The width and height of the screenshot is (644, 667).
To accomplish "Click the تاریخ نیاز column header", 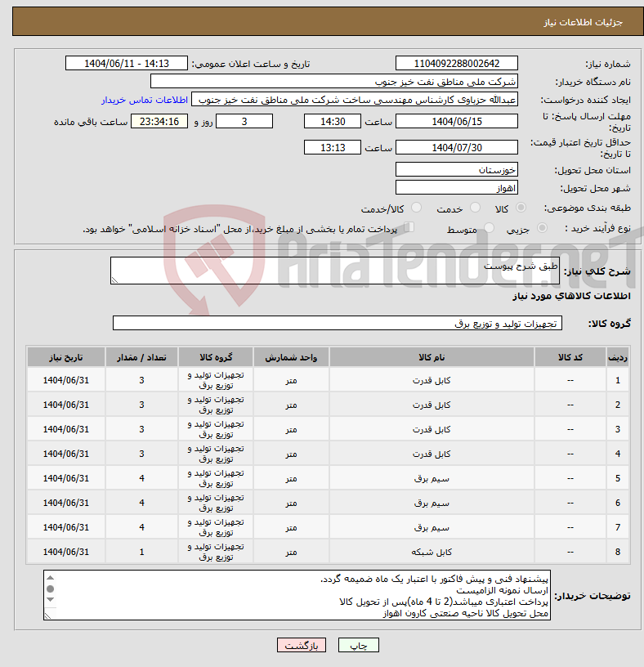I will pos(66,357).
